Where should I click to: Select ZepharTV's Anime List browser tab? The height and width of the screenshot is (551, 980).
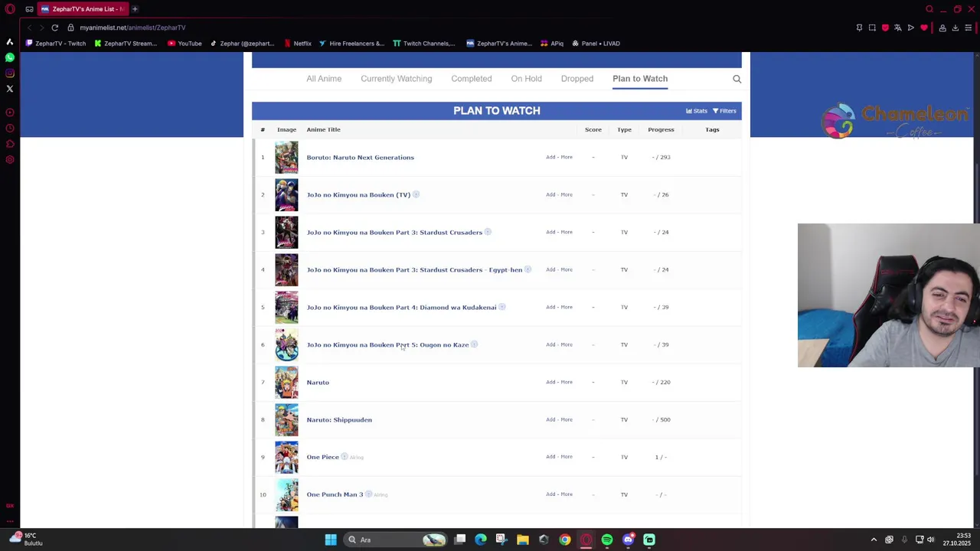(83, 9)
